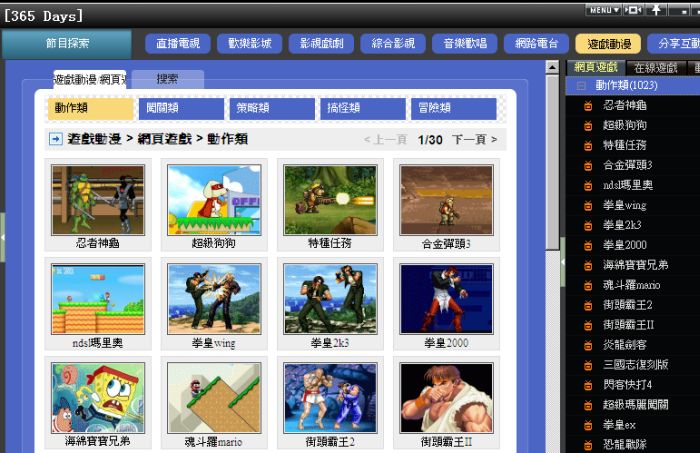Switch to 網路電台 category
700x453 pixels.
click(537, 44)
